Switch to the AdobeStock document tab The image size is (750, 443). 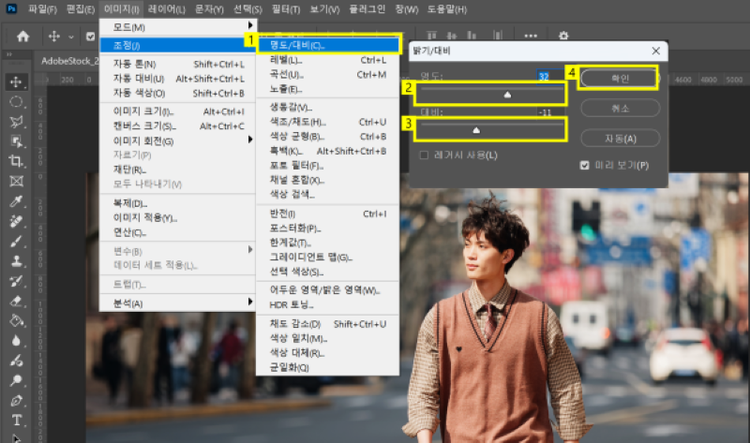point(69,61)
